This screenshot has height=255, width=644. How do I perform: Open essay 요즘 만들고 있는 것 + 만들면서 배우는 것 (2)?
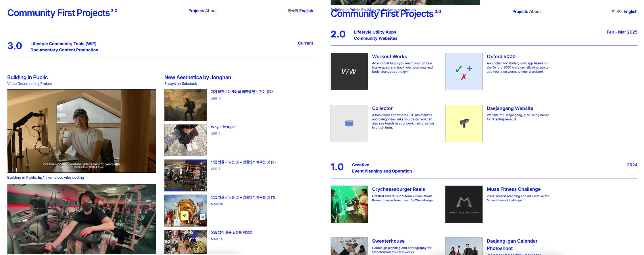(x=243, y=162)
